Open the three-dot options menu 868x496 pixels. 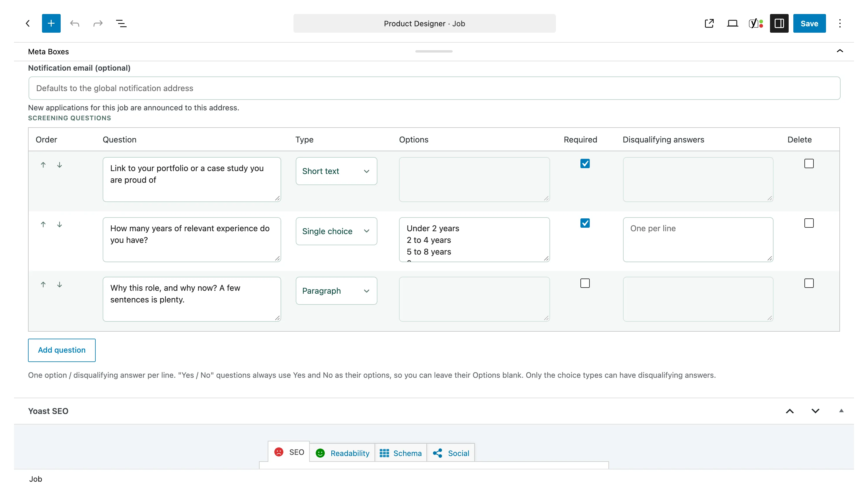click(840, 23)
